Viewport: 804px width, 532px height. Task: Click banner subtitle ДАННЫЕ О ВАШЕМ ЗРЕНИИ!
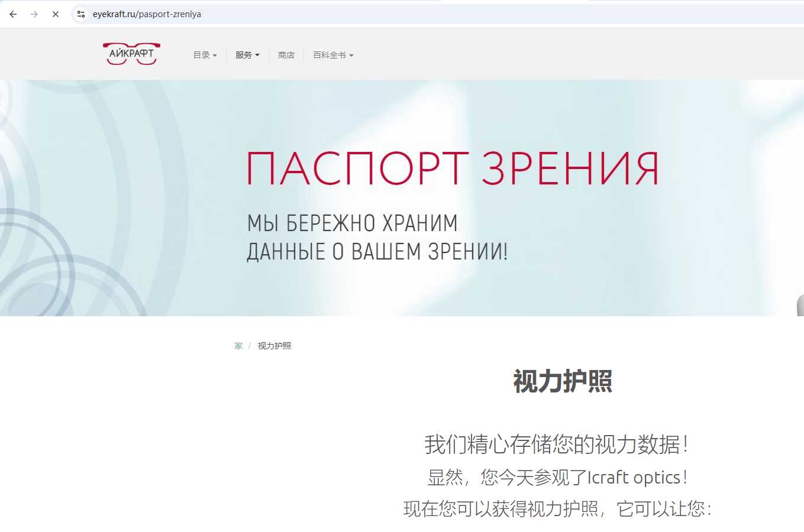[x=377, y=252]
